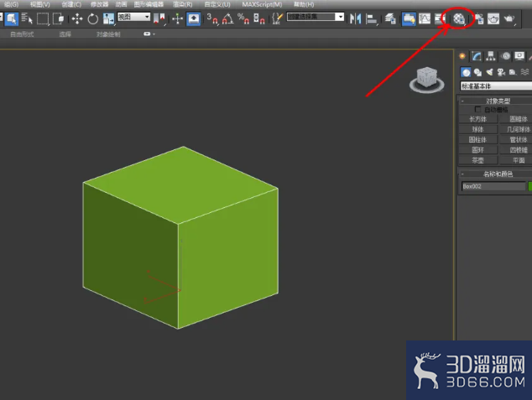This screenshot has height=400, width=532.
Task: Open the Modify panel tab icon
Action: click(x=477, y=56)
